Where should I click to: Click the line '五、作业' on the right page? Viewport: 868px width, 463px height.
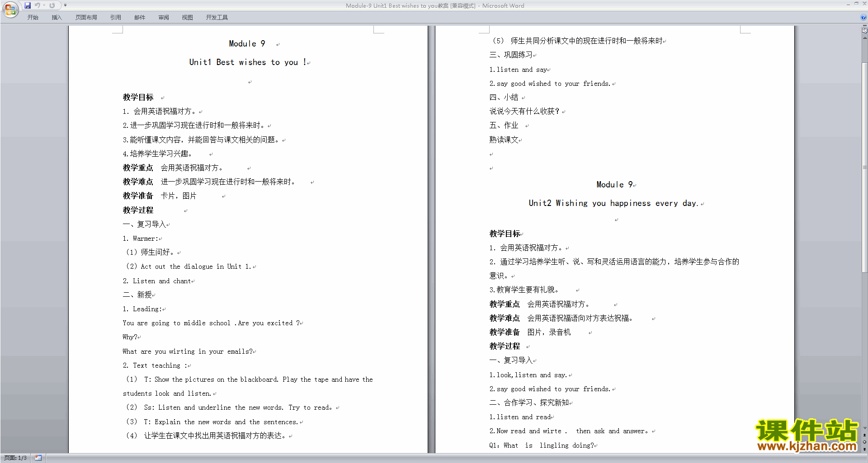click(x=504, y=126)
